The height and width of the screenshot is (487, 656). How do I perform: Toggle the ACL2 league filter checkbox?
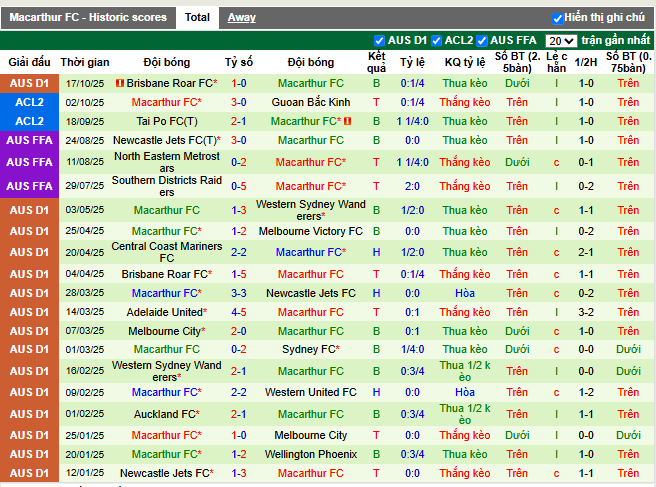437,41
